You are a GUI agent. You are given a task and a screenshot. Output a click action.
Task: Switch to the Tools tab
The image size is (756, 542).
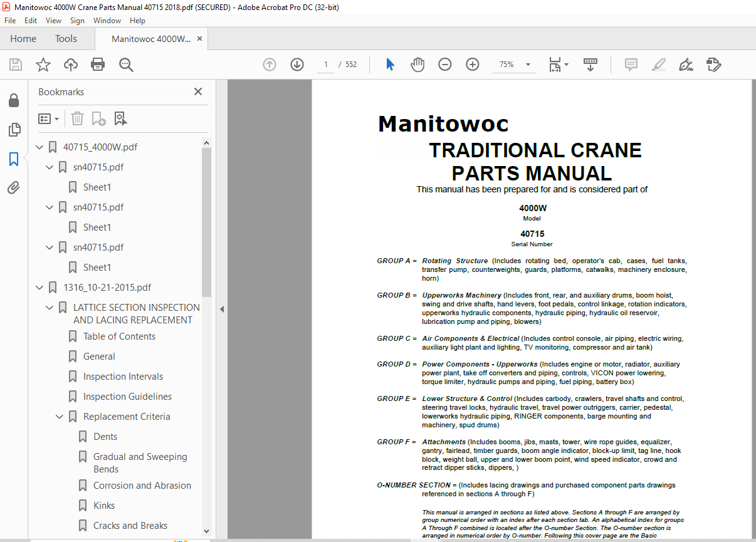pyautogui.click(x=66, y=39)
